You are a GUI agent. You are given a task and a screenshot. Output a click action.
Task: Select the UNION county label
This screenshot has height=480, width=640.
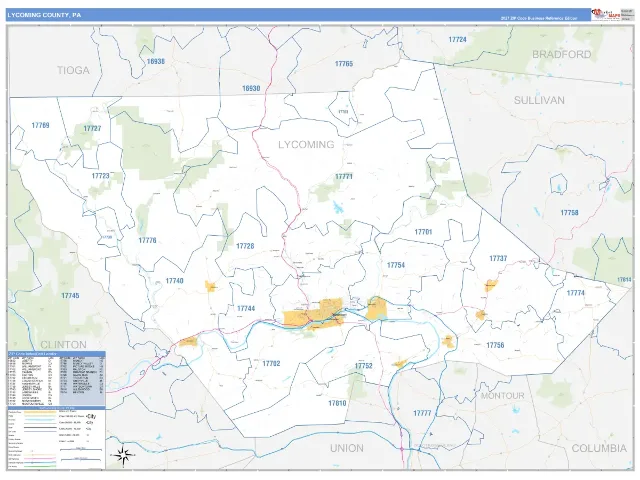click(347, 448)
